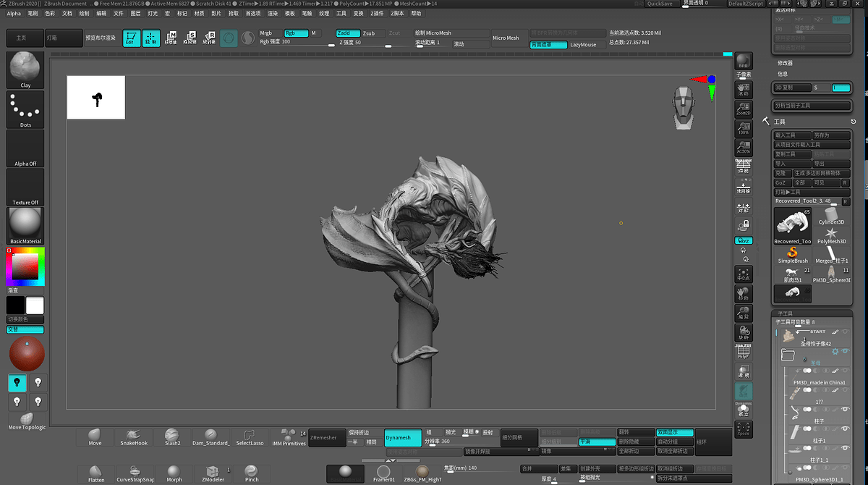
Task: Pick the Dam_Standard brush
Action: pyautogui.click(x=210, y=436)
